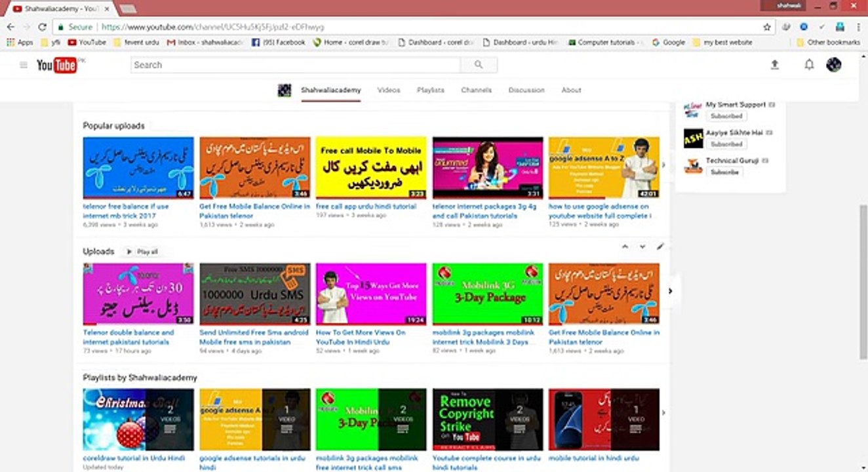Open "telenor free balance if use internet" video link
The width and height of the screenshot is (868, 472).
click(126, 210)
